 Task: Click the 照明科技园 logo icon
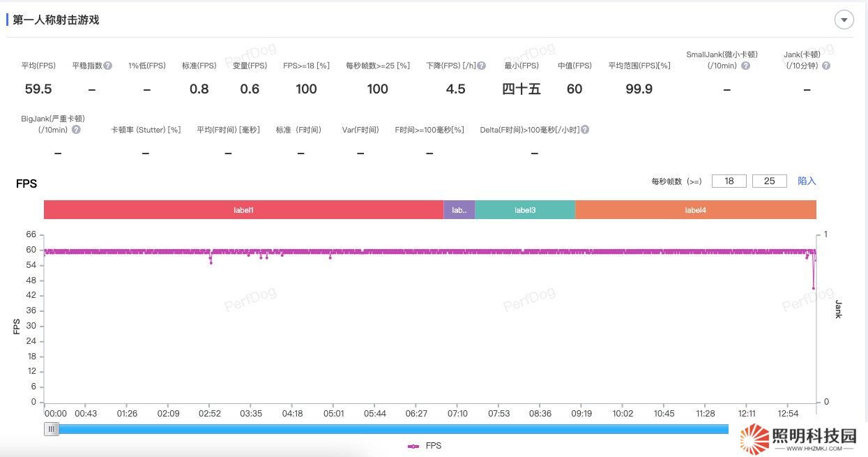(x=755, y=439)
